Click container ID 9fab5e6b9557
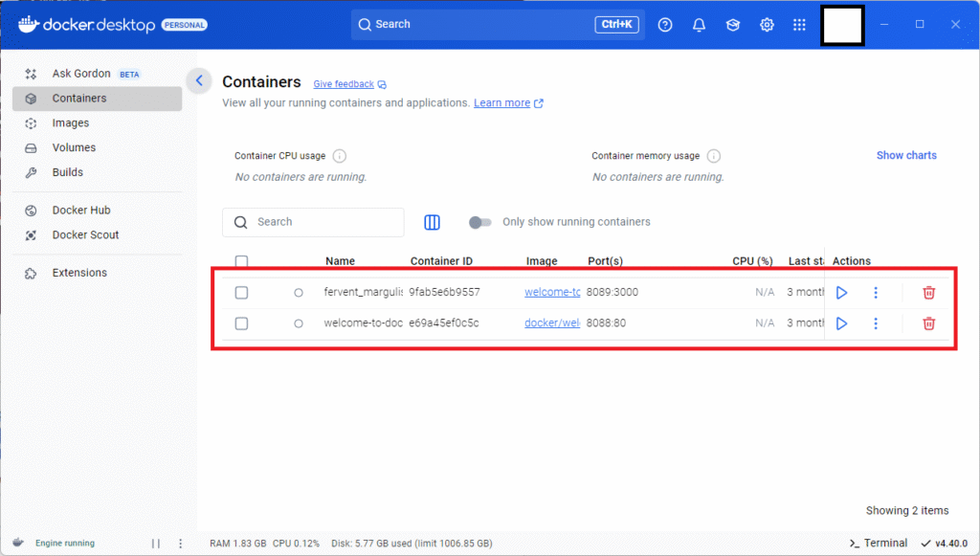Viewport: 980px width, 556px height. 444,292
